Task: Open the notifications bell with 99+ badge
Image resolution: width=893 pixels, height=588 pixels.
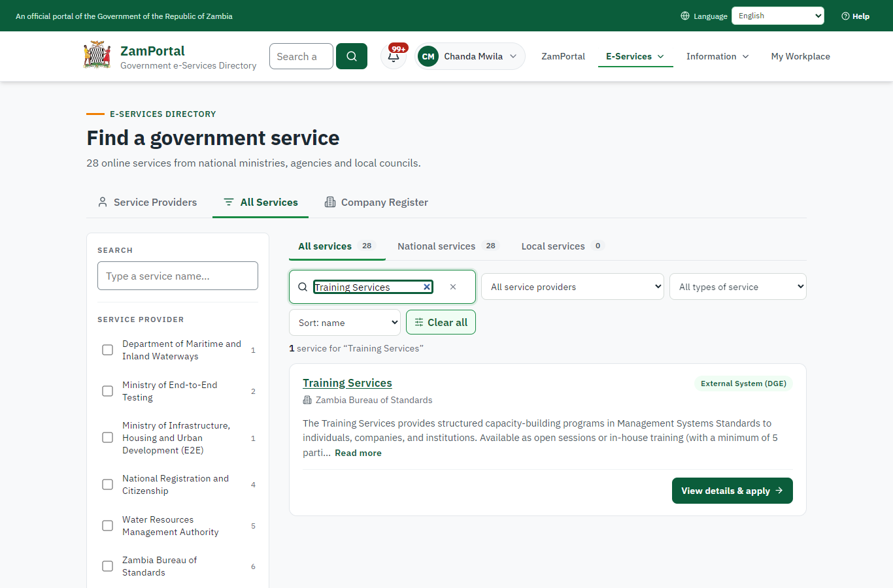Action: coord(394,56)
